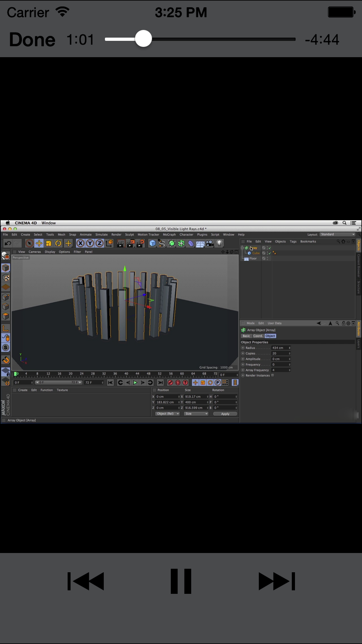
Task: Open the Layout Standard dropdown
Action: [x=338, y=235]
